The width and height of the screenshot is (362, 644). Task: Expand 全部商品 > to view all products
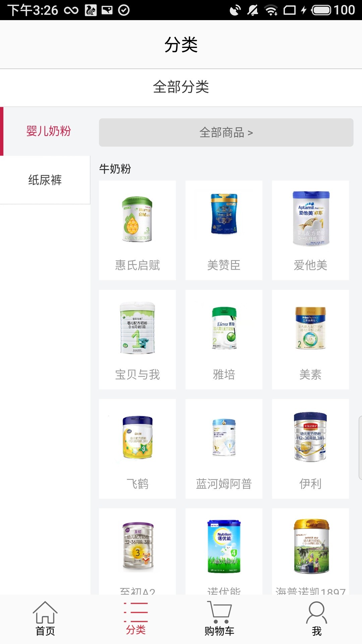[226, 132]
